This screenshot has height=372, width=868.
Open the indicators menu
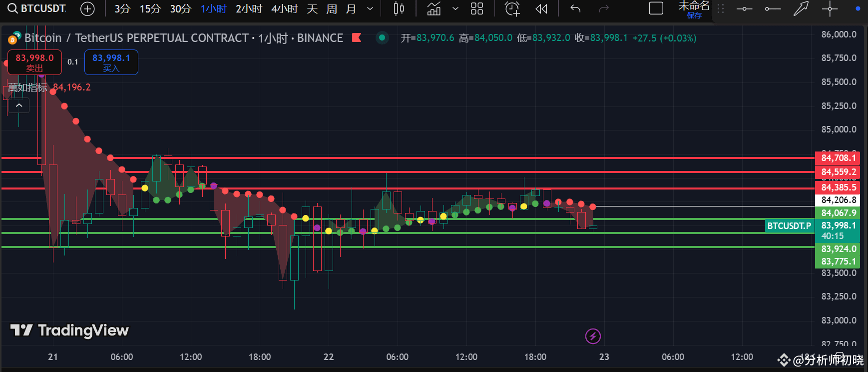coord(434,8)
